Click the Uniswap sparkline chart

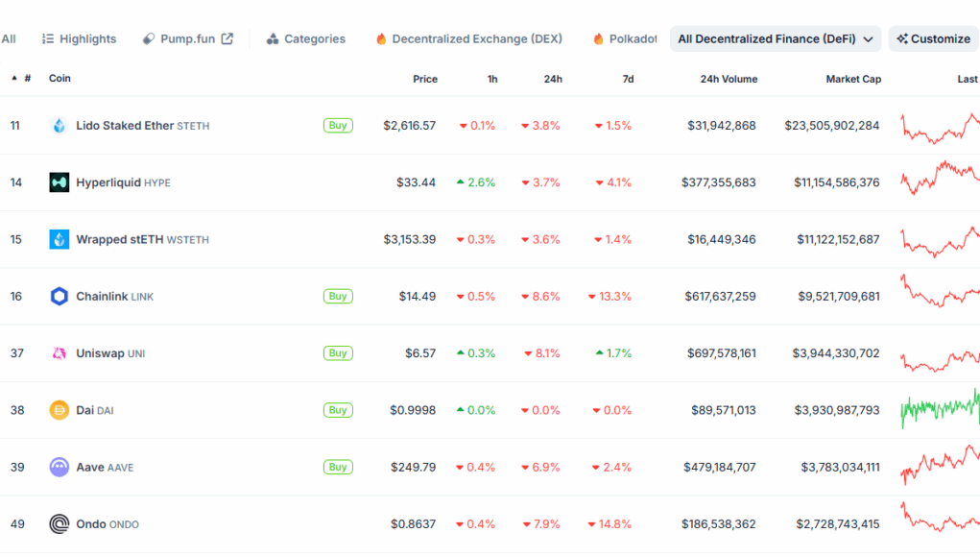pyautogui.click(x=940, y=360)
